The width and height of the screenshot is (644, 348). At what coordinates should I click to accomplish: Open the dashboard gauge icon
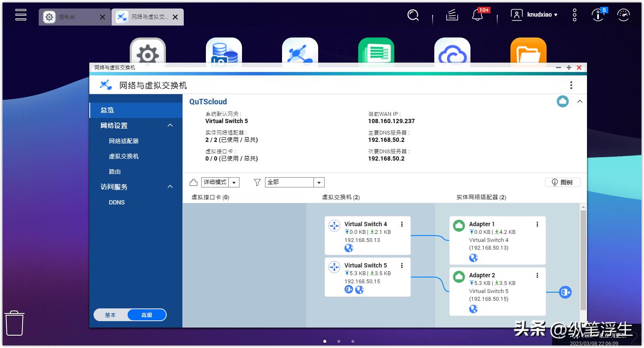click(x=623, y=15)
